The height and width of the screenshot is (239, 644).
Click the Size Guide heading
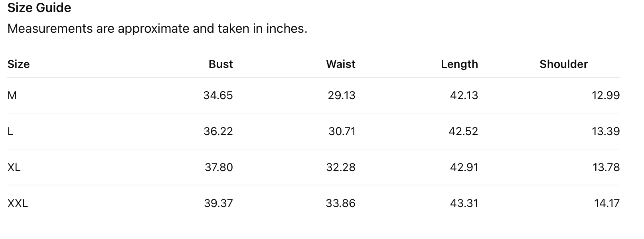click(39, 8)
